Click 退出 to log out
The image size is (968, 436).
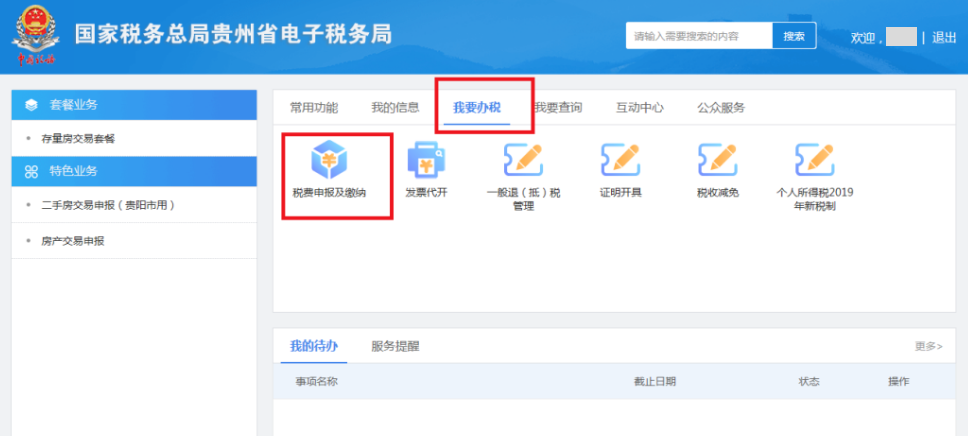click(944, 37)
